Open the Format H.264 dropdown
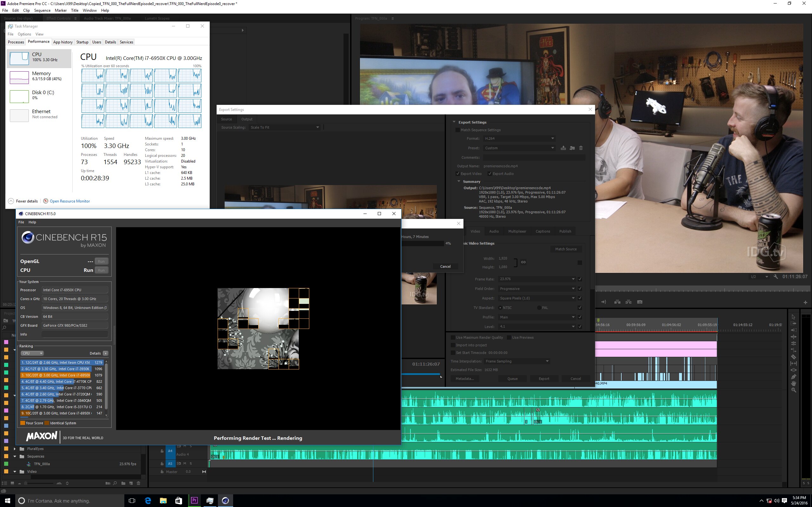The width and height of the screenshot is (812, 507). (x=519, y=138)
